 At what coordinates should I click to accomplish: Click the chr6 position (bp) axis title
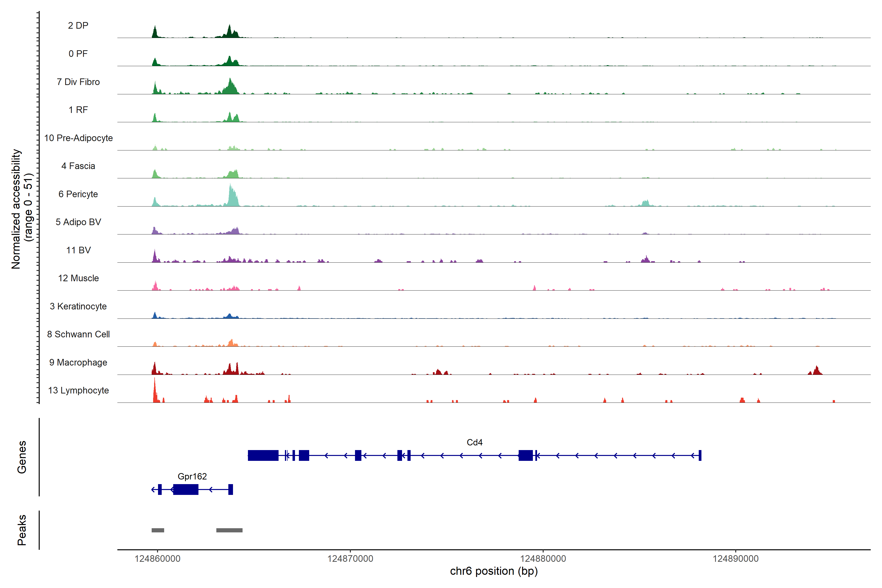pos(493,571)
